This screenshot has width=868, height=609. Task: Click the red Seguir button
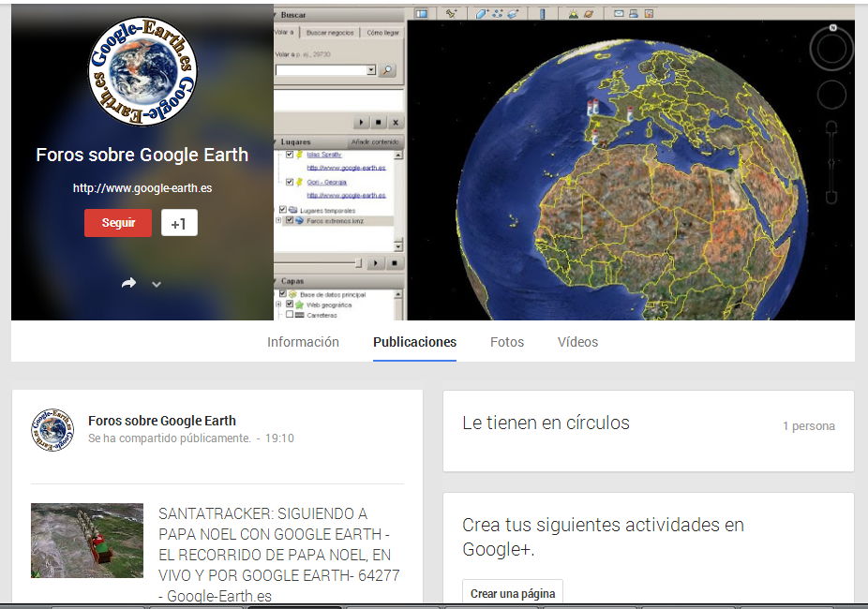tap(118, 223)
